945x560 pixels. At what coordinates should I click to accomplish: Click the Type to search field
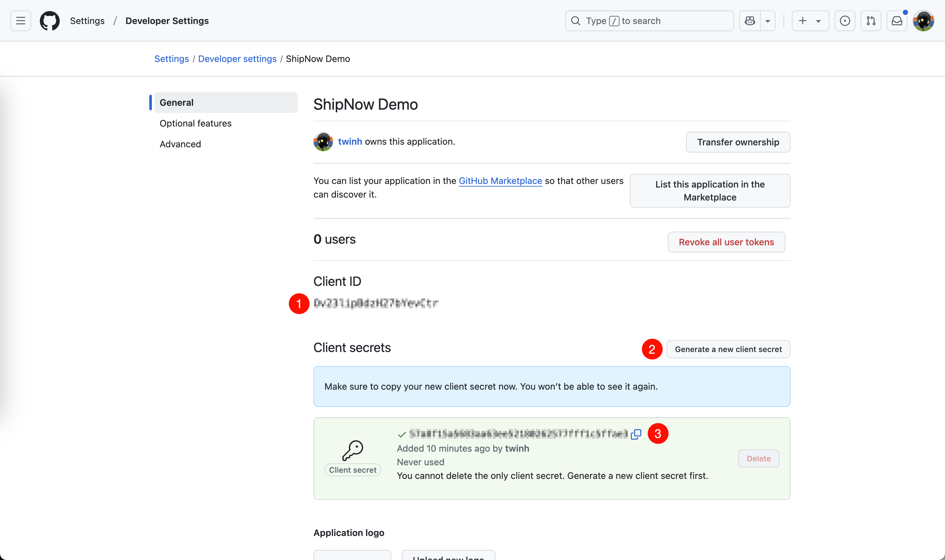pos(649,21)
